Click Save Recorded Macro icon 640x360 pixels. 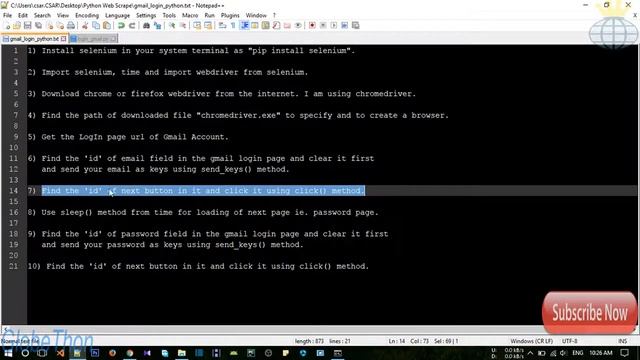click(x=356, y=25)
